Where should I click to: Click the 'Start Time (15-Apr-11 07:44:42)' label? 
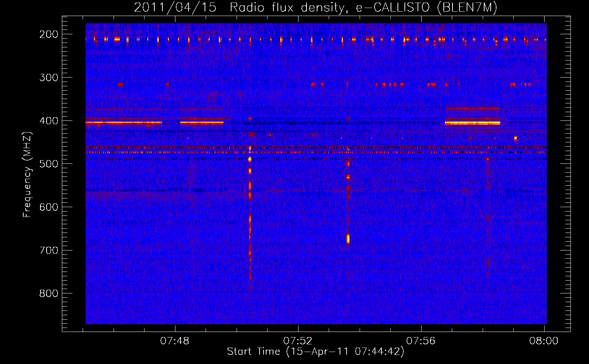(316, 352)
